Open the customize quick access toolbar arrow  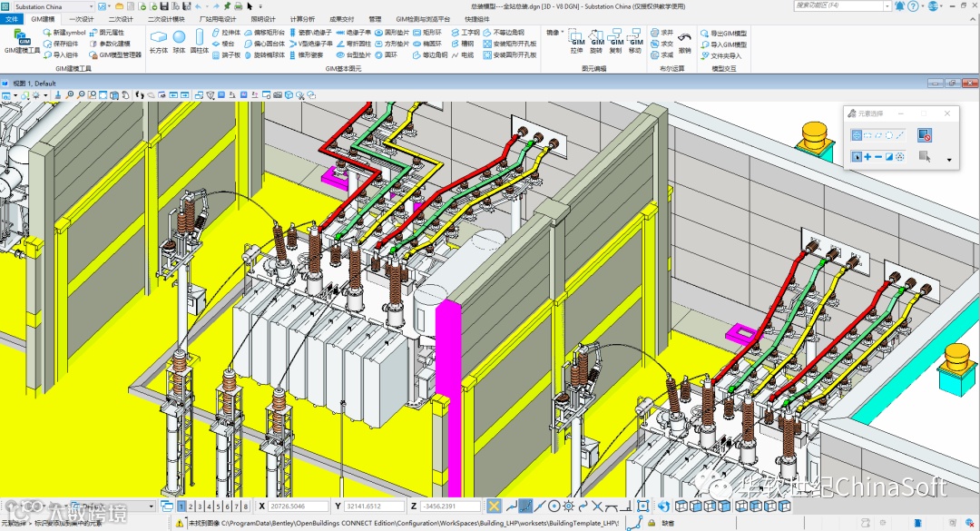(260, 6)
